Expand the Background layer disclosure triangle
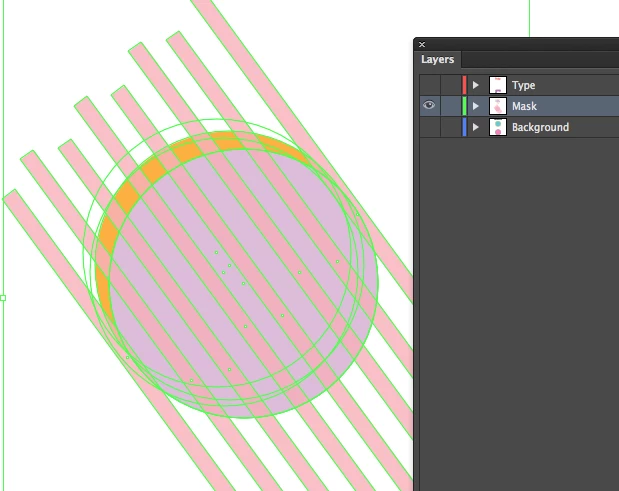The width and height of the screenshot is (619, 491). (x=476, y=127)
